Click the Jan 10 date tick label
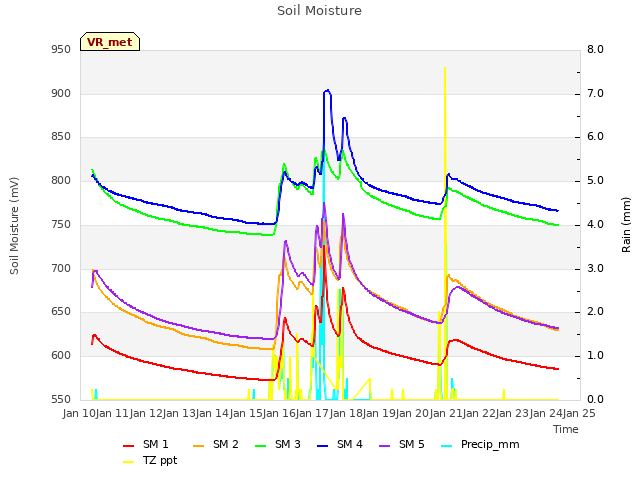Screen dimensions: 640x480 point(79,413)
